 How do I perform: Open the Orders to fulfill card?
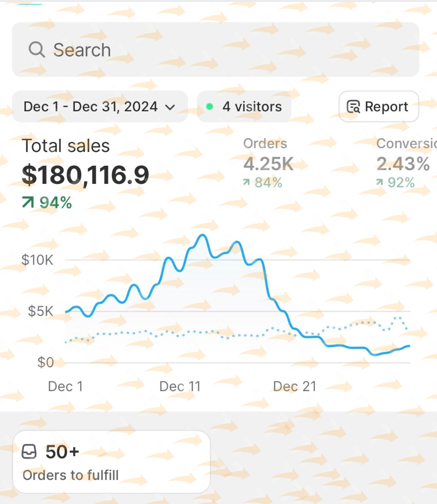pos(111,462)
